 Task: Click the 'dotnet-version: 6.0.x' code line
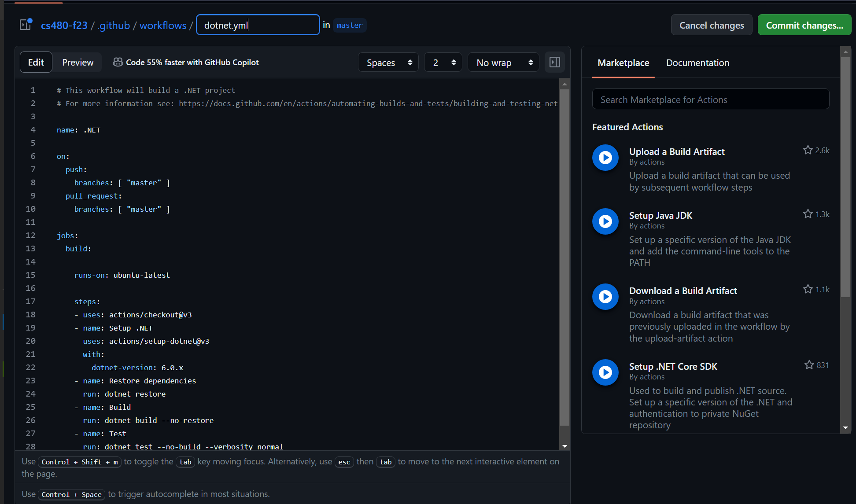(x=137, y=368)
